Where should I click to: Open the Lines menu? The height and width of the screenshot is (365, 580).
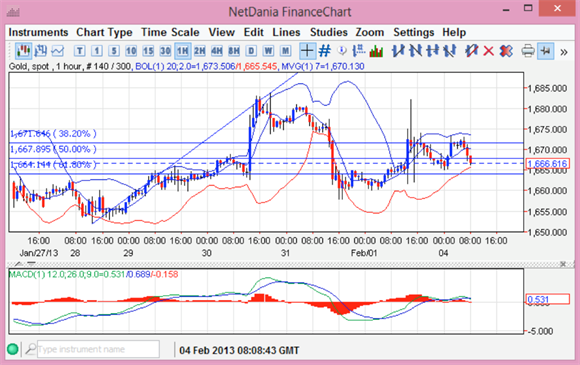286,33
